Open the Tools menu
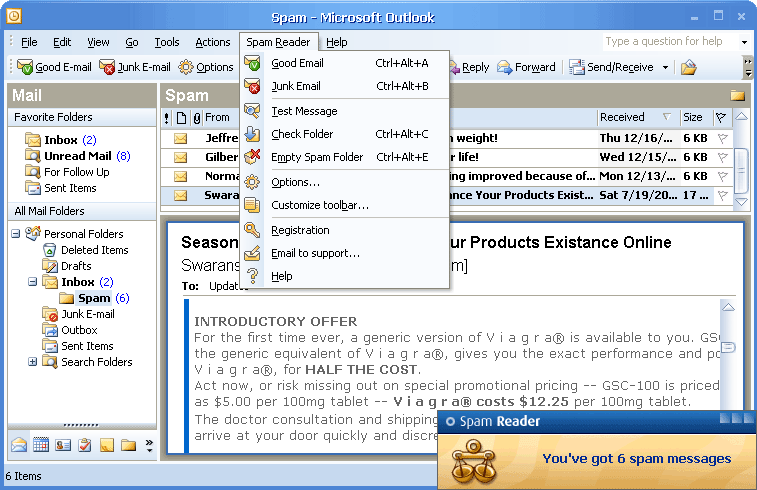 167,42
